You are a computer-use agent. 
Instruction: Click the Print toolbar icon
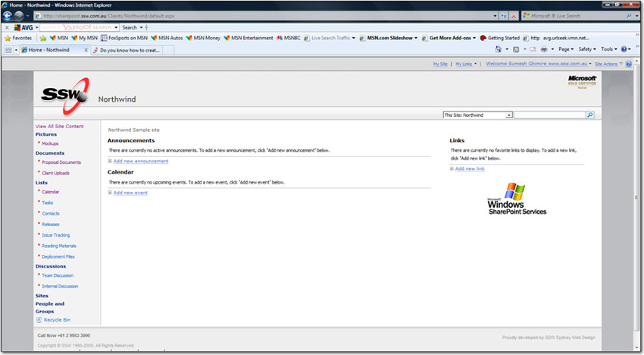pyautogui.click(x=544, y=49)
